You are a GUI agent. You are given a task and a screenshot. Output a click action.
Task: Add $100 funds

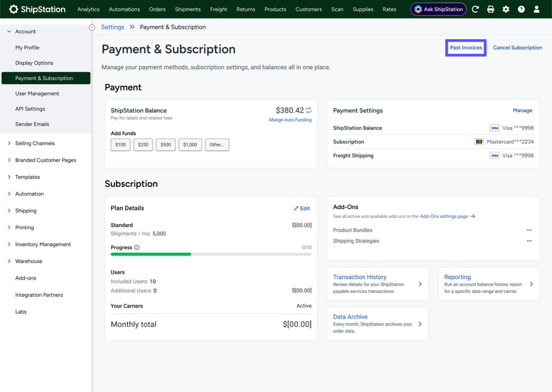tap(120, 145)
